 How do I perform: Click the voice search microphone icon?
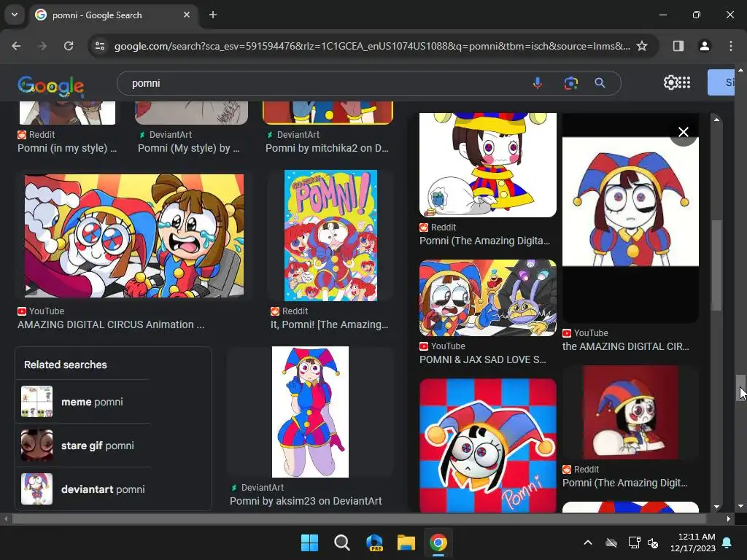click(x=538, y=83)
